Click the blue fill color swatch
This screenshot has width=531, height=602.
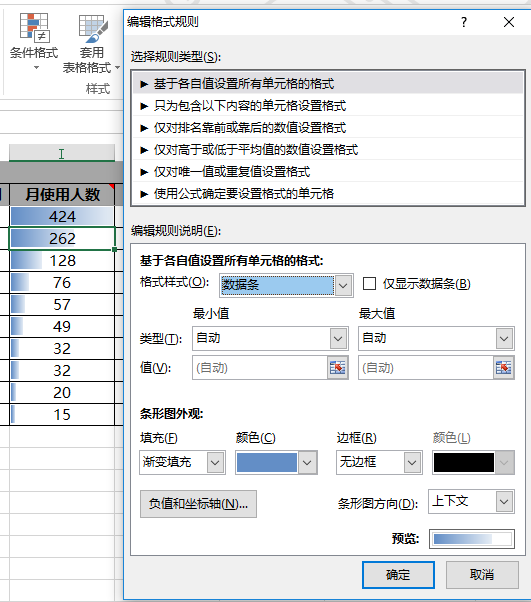coord(267,463)
